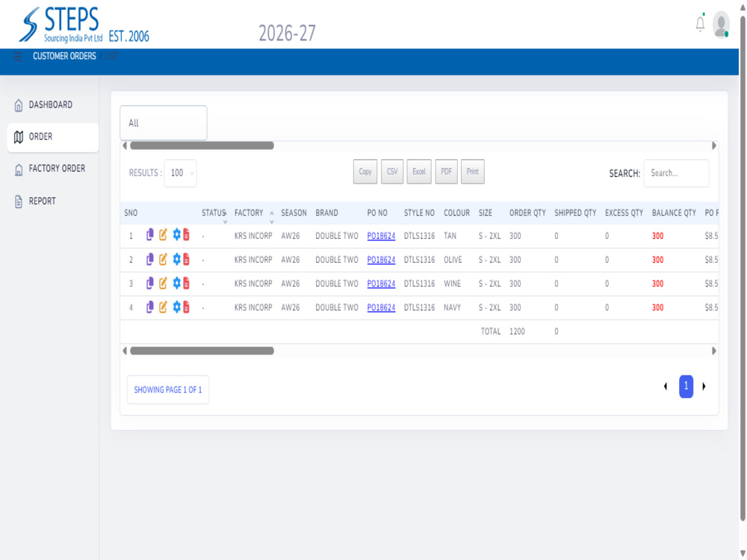Open red document icon for WINE row
The image size is (747, 560).
[186, 282]
